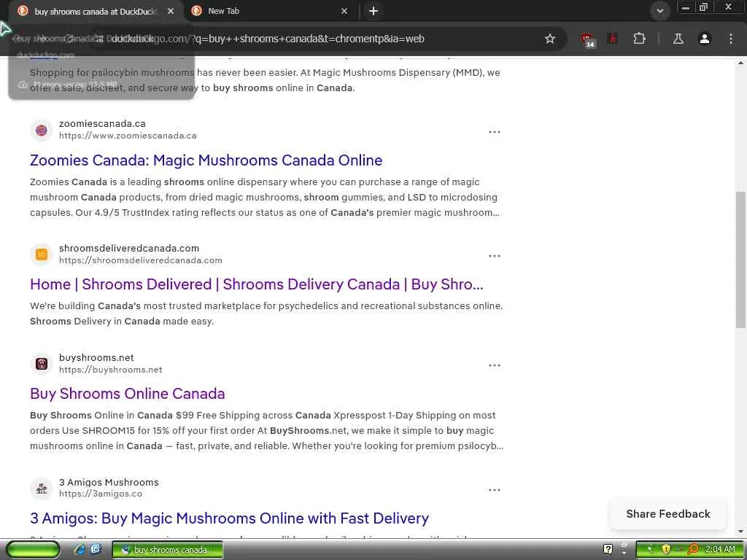Image resolution: width=747 pixels, height=560 pixels.
Task: Click the help question-mark icon on taskbar
Action: (608, 550)
